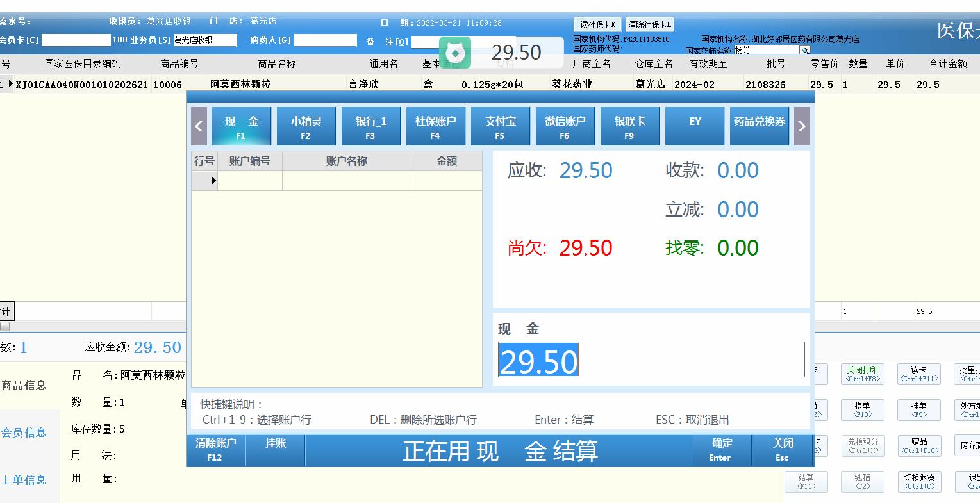The width and height of the screenshot is (980, 503).
Task: Choose 药品兑换券 payment method
Action: pyautogui.click(x=760, y=126)
